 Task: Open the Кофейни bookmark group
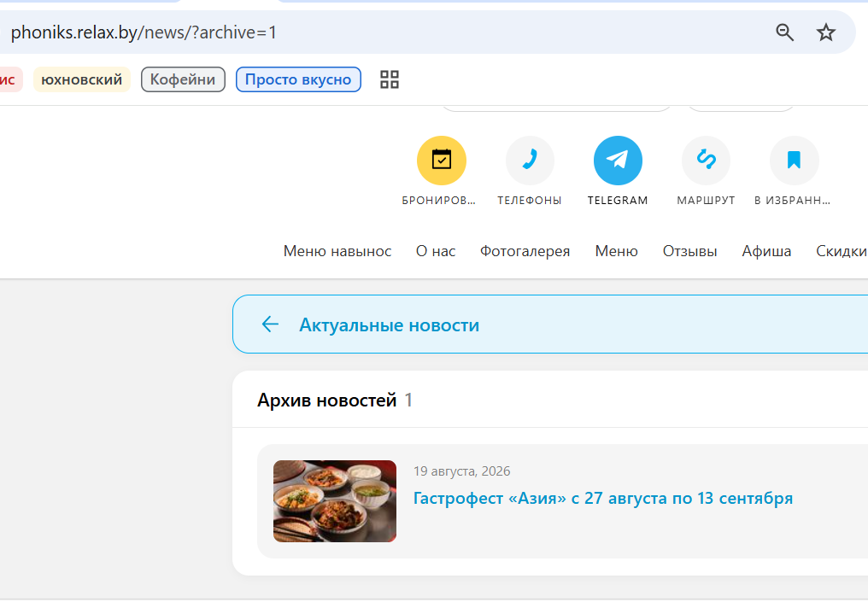183,79
